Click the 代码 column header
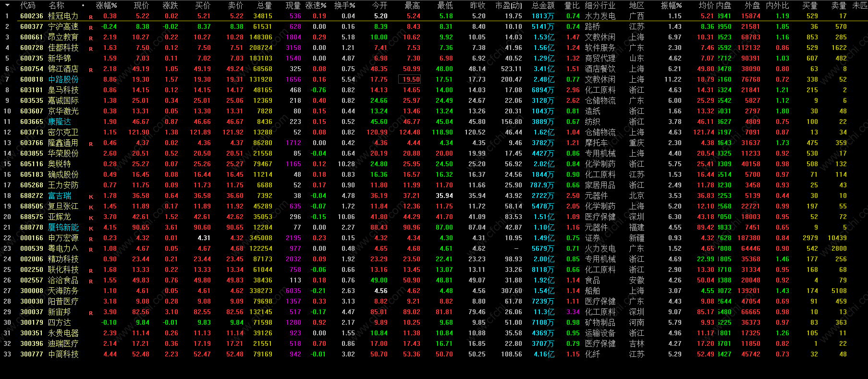Image resolution: width=868 pixels, height=379 pixels. [x=28, y=5]
